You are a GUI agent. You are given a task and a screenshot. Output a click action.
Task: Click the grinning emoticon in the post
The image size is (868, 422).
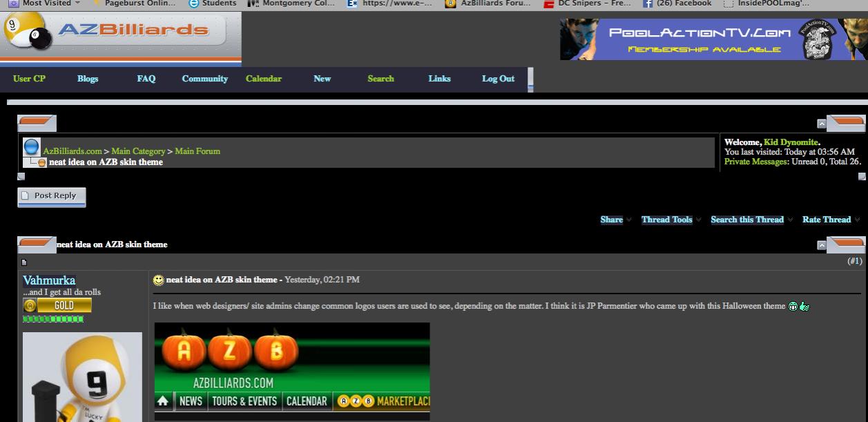tap(793, 306)
